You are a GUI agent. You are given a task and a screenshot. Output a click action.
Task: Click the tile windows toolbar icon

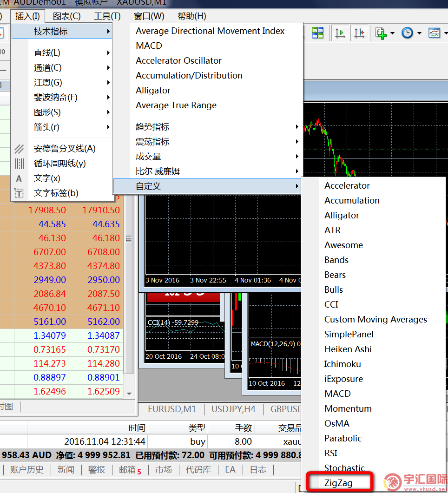tap(318, 33)
